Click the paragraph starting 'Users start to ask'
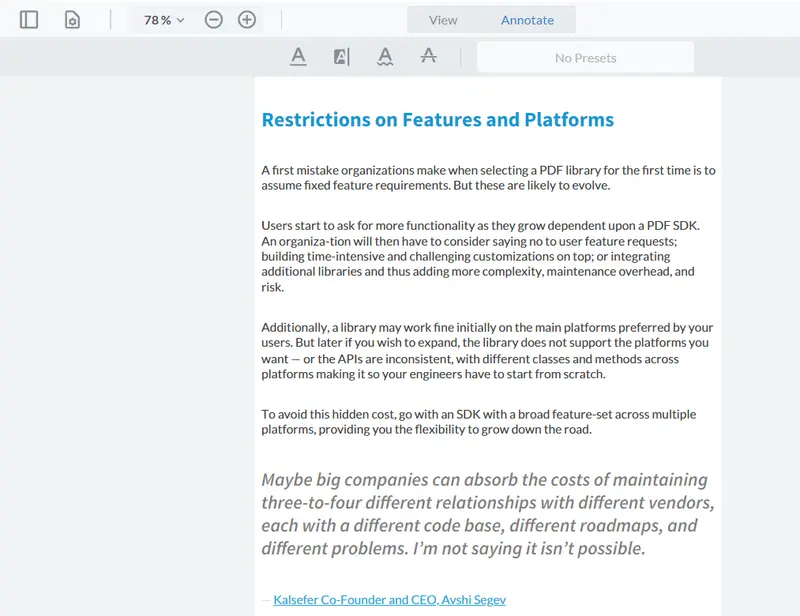Screen dimensions: 800x616 [480, 256]
